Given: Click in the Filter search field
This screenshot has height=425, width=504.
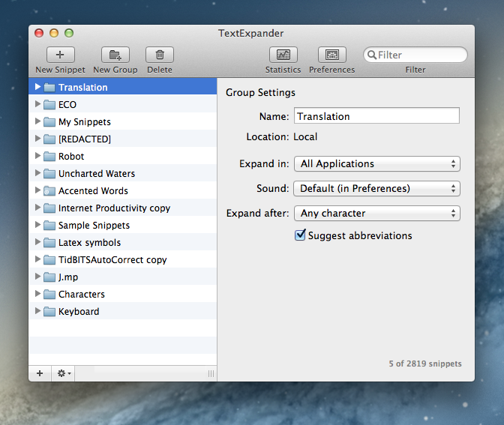Looking at the screenshot, I should pyautogui.click(x=415, y=55).
